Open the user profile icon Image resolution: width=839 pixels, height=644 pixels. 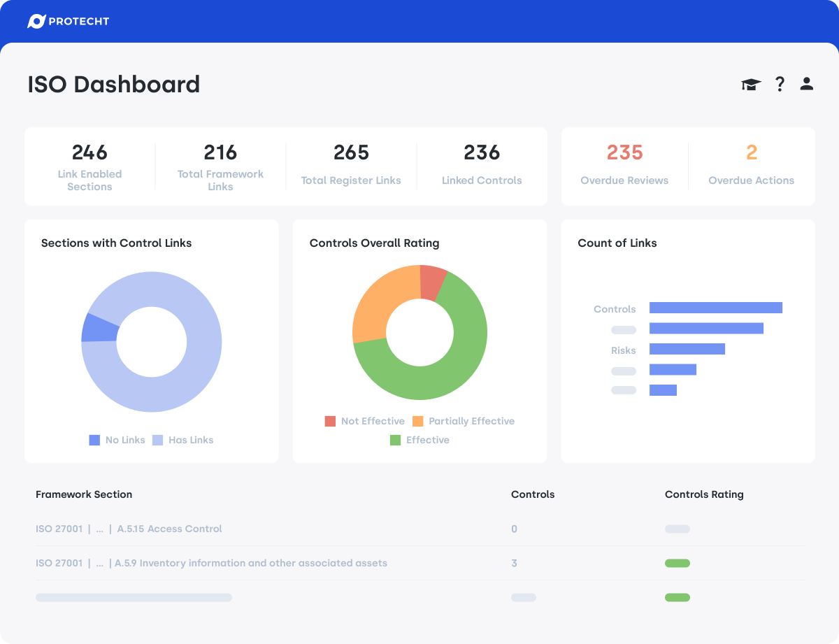(x=807, y=85)
